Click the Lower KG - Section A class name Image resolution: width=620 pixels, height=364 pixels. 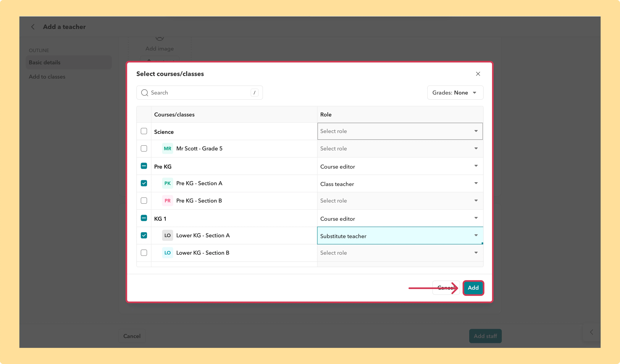(x=203, y=235)
